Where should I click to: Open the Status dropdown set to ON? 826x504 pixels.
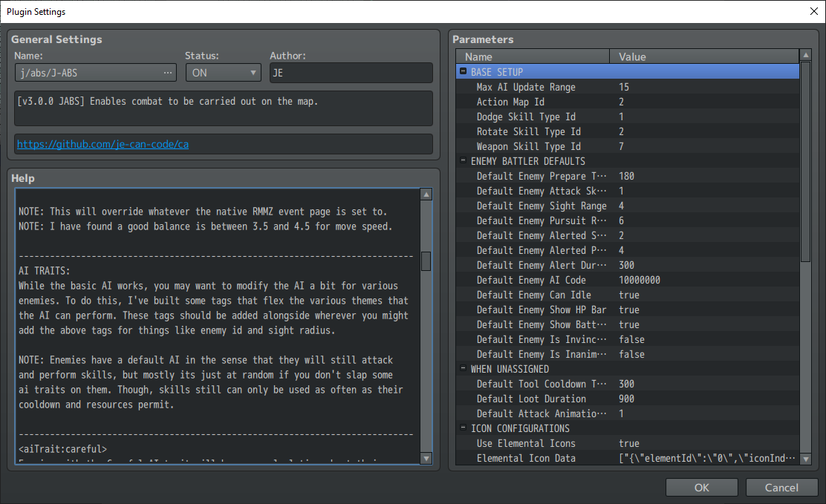(224, 73)
